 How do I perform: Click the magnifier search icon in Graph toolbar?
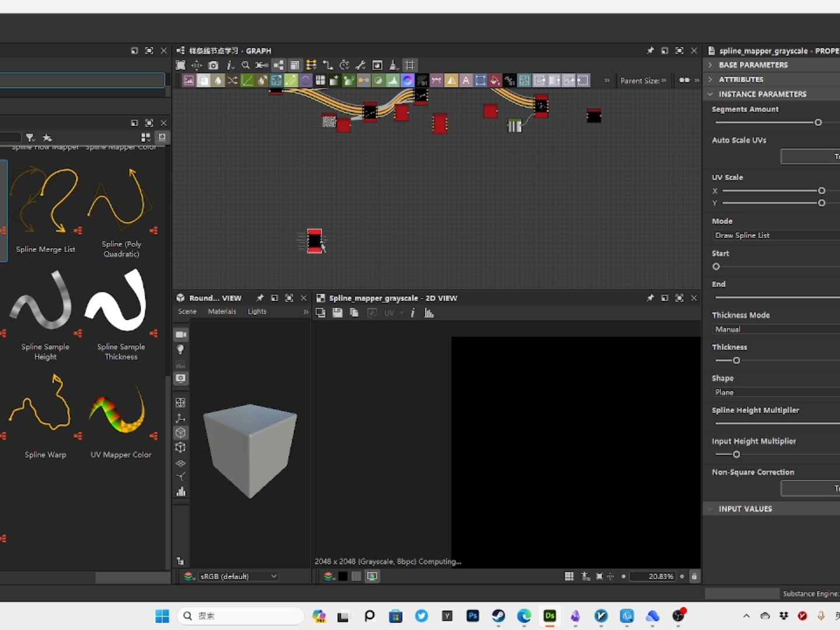(246, 65)
